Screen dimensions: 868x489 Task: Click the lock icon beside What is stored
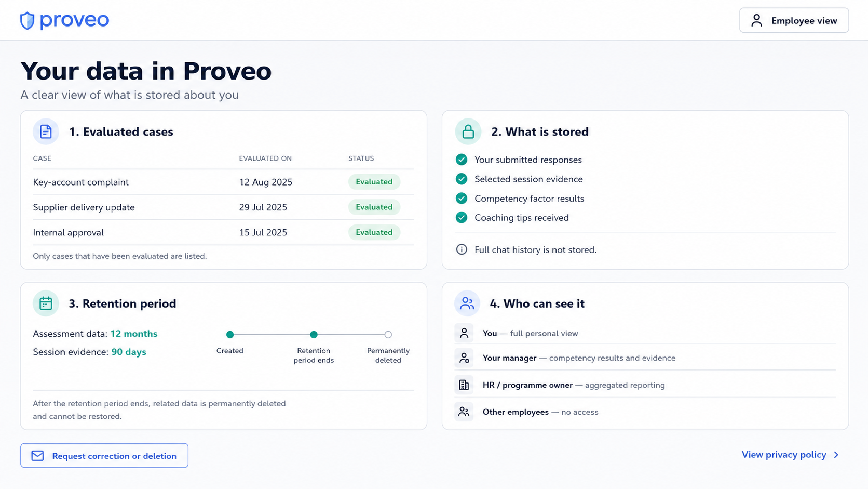[468, 131]
